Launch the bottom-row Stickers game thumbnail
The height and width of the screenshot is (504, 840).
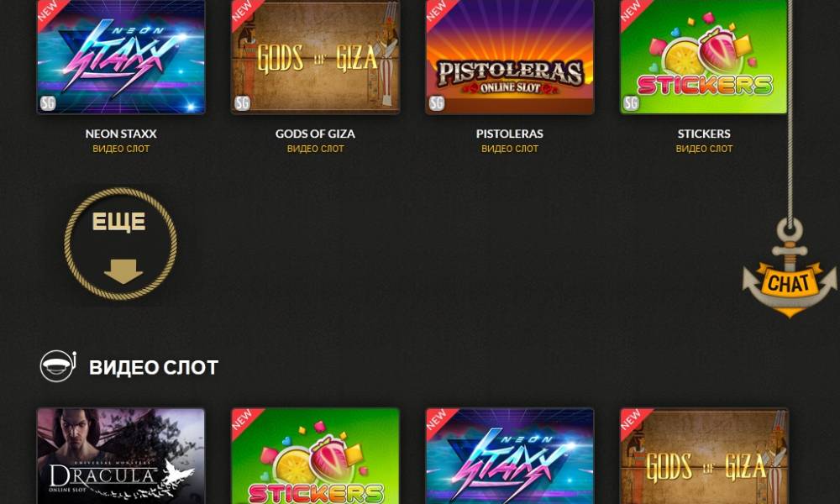pos(316,456)
